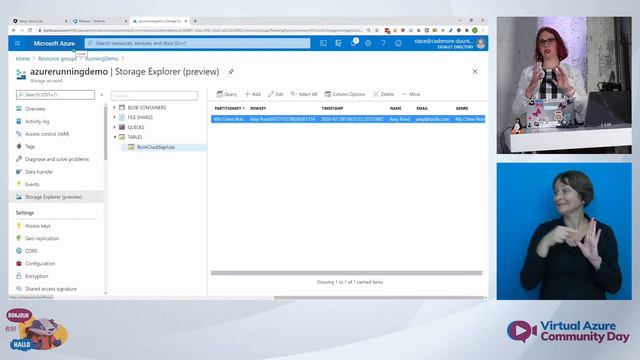Open the More toolbar menu

(x=411, y=94)
